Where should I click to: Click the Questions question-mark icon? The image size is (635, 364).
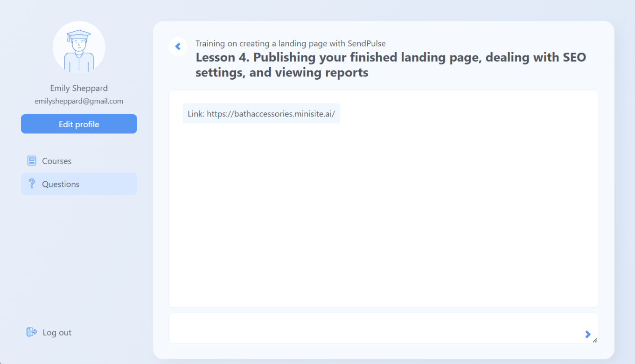(32, 184)
